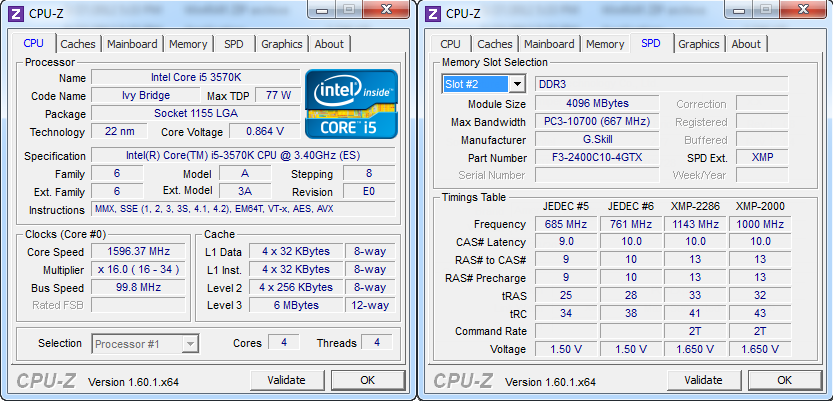Open About tab in right CPU-Z window

[746, 44]
